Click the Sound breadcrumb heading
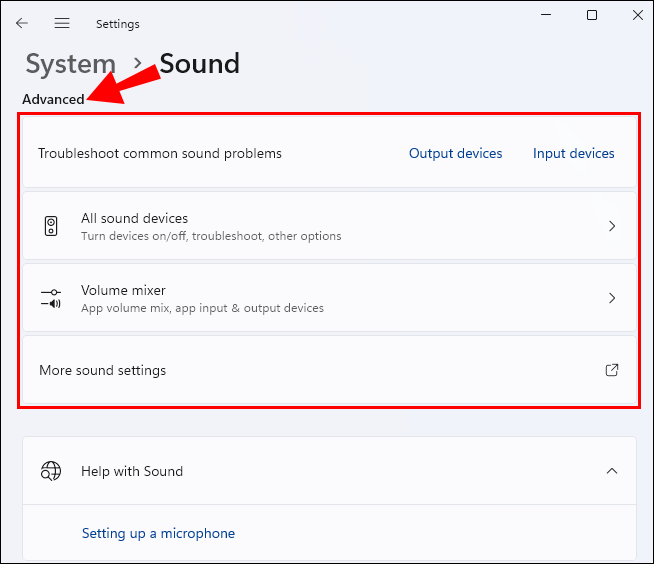 pos(200,64)
